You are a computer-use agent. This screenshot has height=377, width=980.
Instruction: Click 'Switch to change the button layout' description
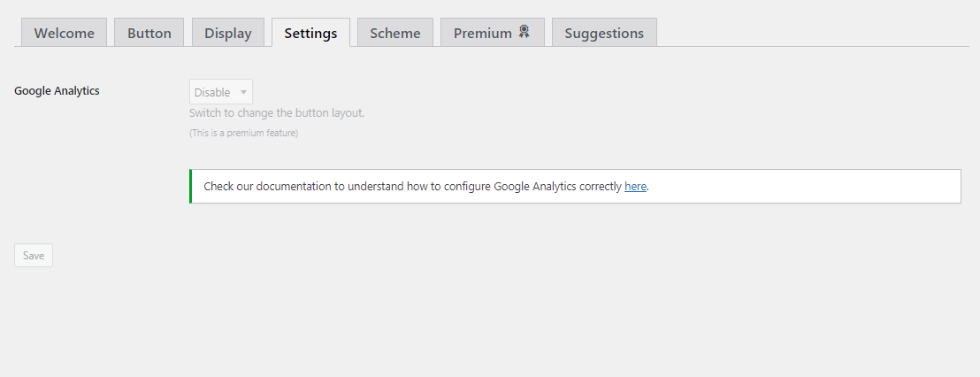coord(277,114)
